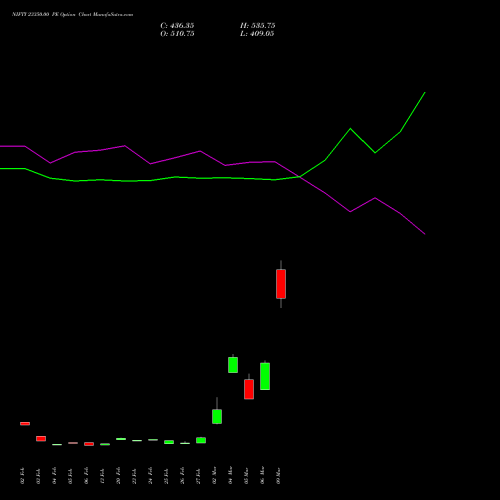The width and height of the screenshot is (500, 500).
Task: Select the 02 Feb date label
Action: point(22,476)
